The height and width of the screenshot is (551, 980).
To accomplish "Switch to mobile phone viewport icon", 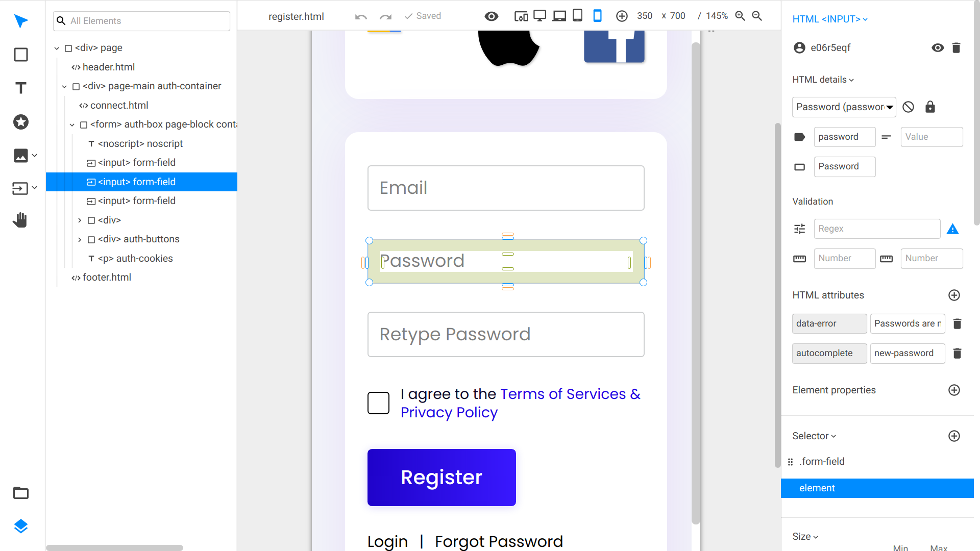I will point(597,16).
